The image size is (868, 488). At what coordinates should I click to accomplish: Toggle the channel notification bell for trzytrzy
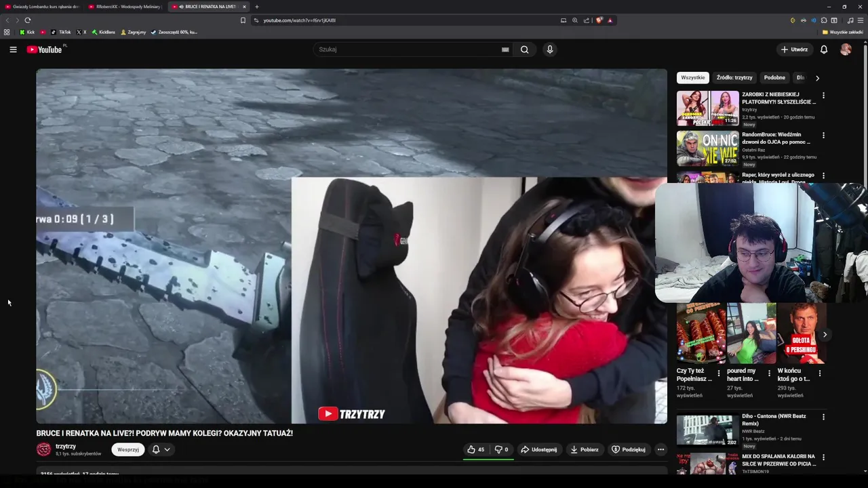(156, 449)
